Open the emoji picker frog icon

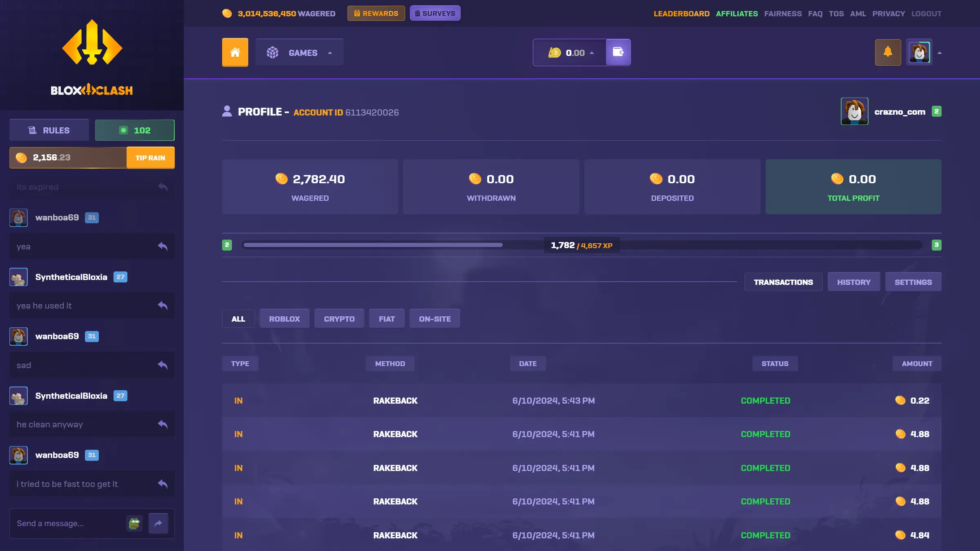(134, 523)
